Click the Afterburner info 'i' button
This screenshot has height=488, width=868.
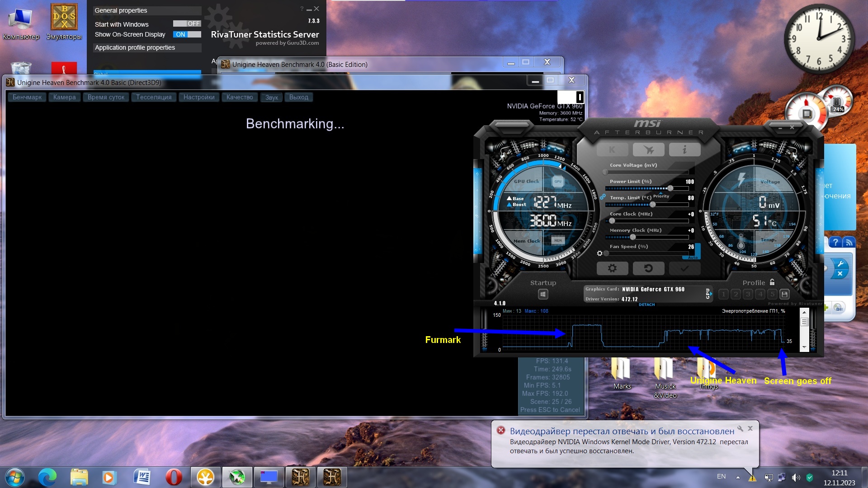684,150
